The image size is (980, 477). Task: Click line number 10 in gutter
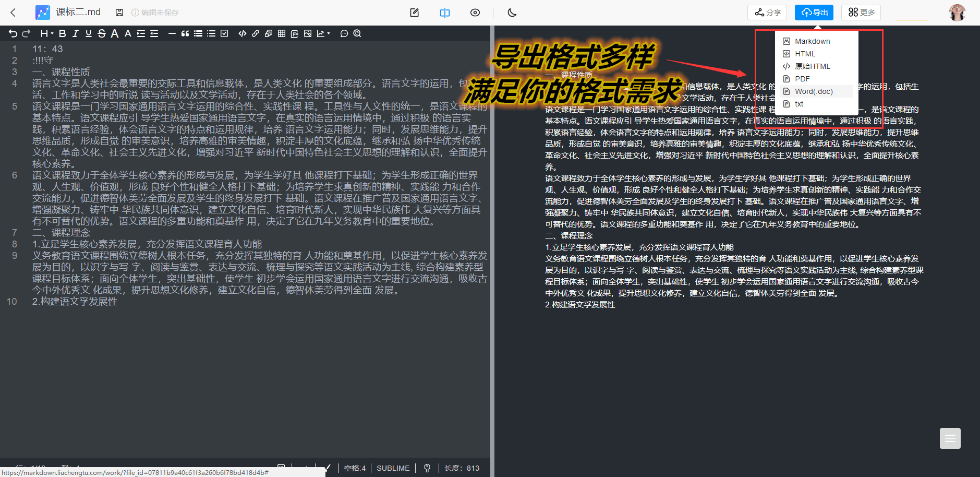pos(11,301)
